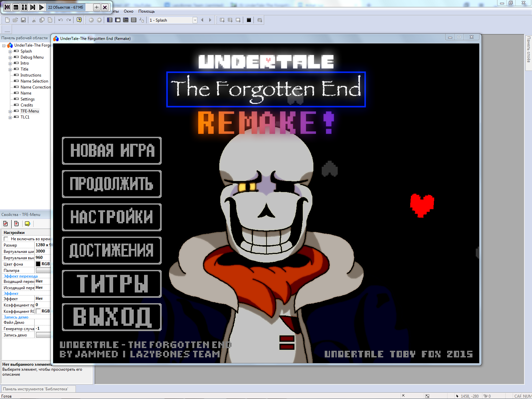This screenshot has width=532, height=399.
Task: Select the Name Selection frame
Action: point(34,81)
